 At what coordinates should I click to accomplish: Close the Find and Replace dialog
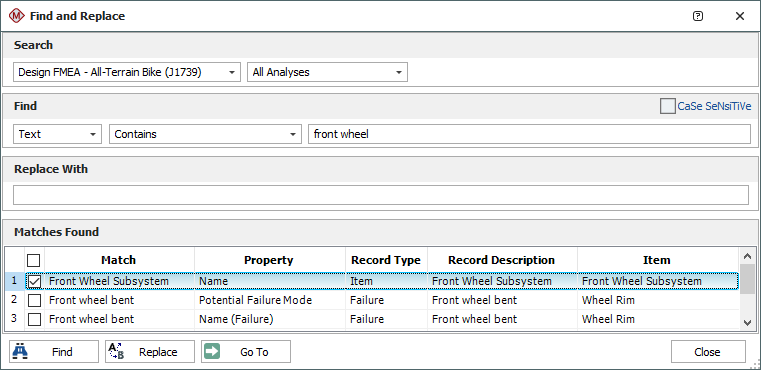740,16
